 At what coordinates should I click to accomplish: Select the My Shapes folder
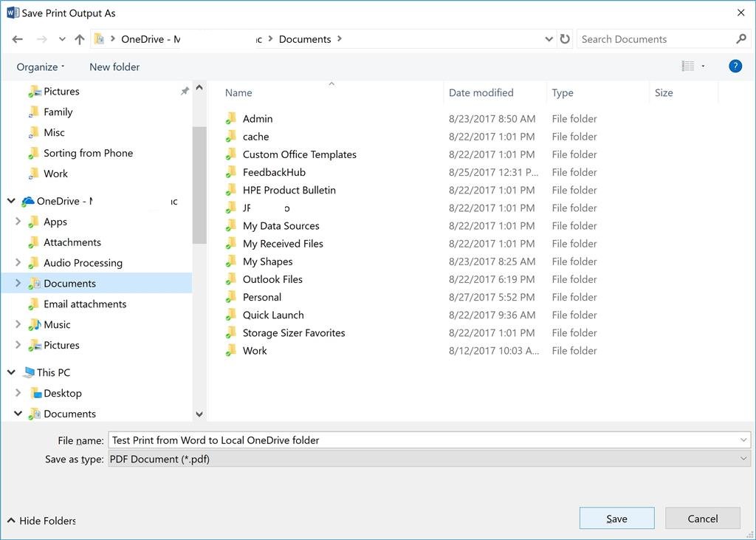[267, 262]
